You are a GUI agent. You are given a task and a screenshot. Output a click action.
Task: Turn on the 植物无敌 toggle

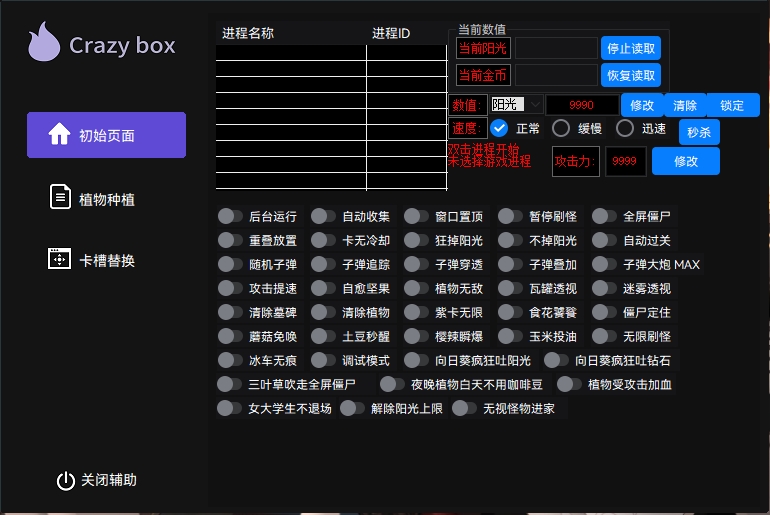[x=417, y=289]
